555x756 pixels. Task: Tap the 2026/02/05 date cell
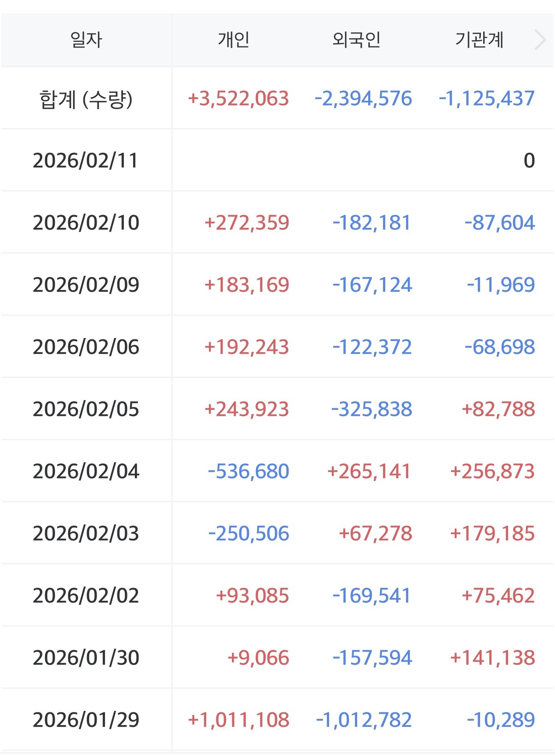coord(86,409)
